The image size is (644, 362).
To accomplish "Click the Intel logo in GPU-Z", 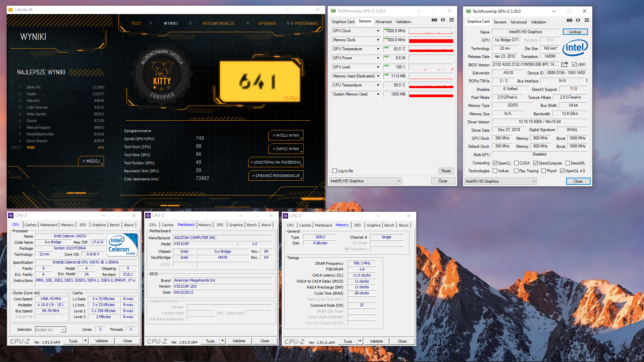I will [575, 48].
